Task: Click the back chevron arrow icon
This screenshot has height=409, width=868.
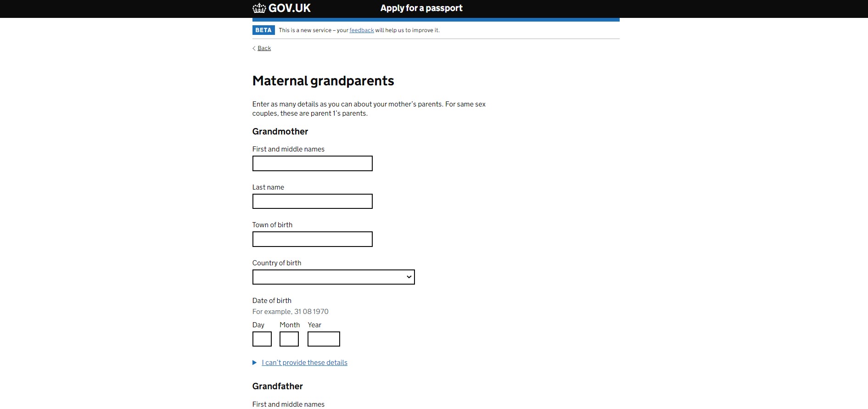Action: click(x=254, y=48)
